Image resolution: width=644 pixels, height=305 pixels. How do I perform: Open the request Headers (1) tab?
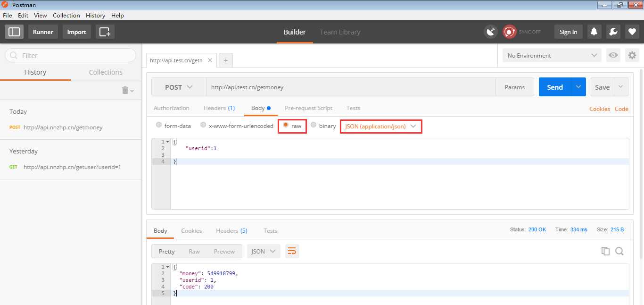click(219, 108)
